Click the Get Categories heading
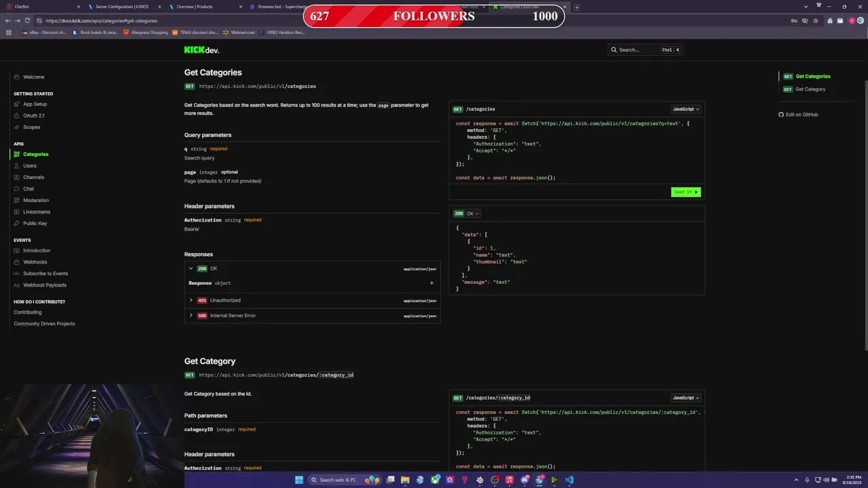The image size is (868, 488). point(213,73)
